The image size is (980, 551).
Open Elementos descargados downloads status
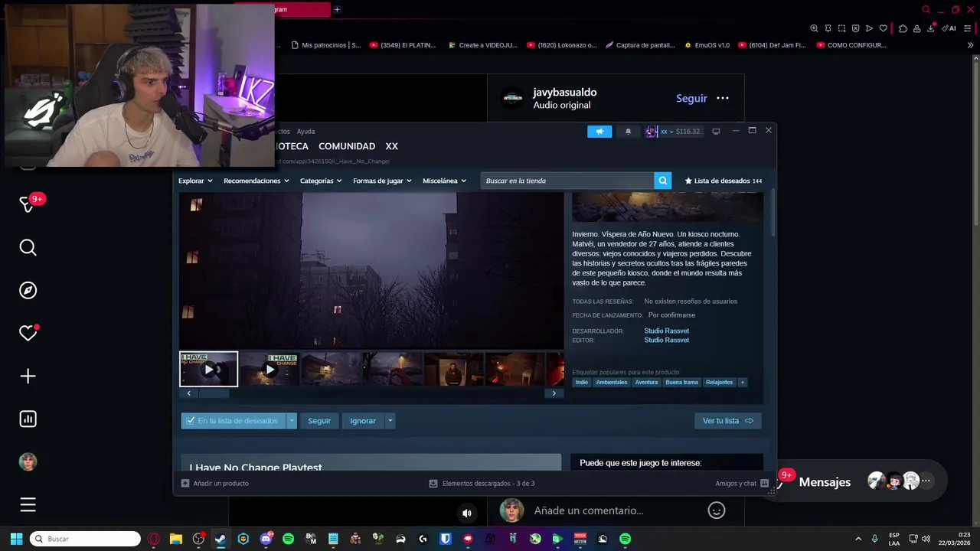[x=482, y=484]
